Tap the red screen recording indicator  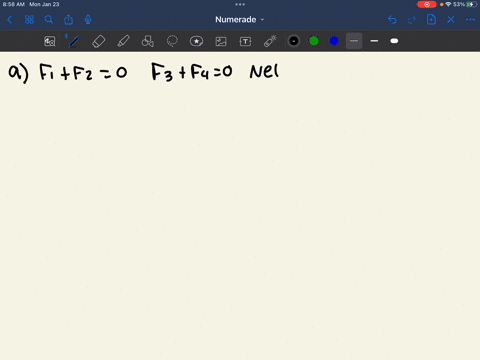coord(427,4)
